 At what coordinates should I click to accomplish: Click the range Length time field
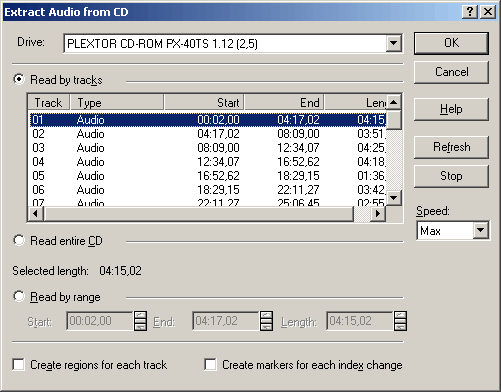click(x=359, y=321)
